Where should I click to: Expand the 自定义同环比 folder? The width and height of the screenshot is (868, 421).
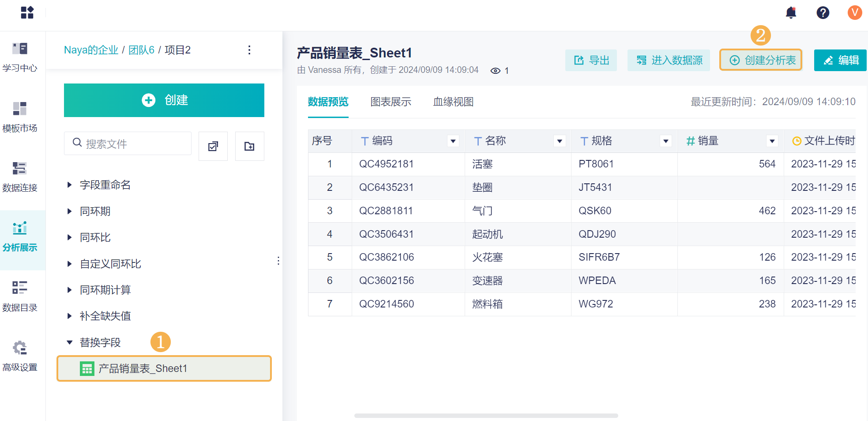(69, 264)
